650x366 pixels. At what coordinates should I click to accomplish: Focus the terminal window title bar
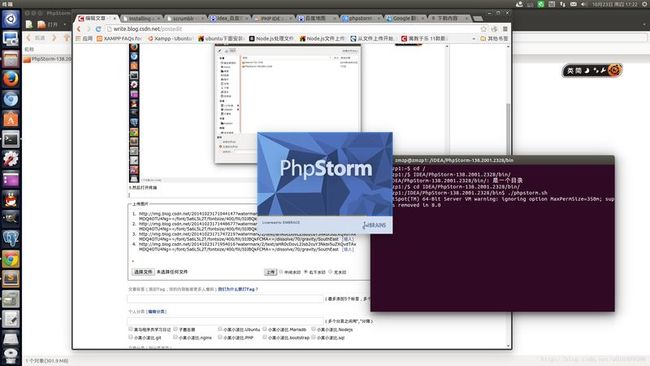click(492, 160)
